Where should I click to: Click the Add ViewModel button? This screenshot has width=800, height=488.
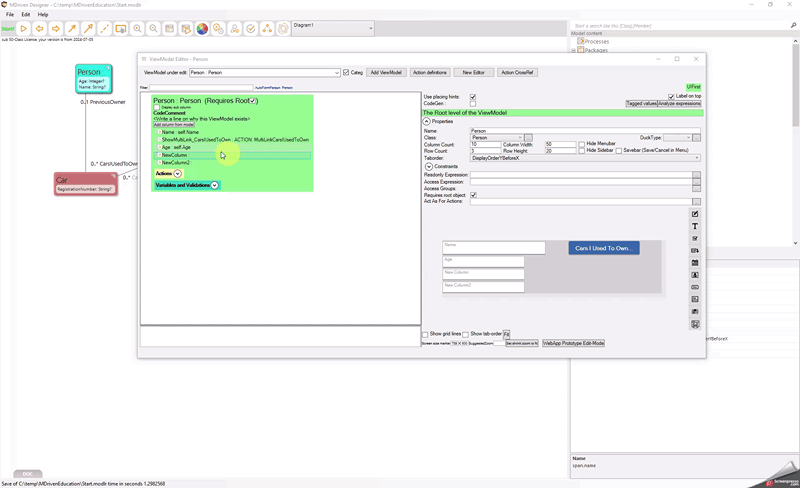[386, 73]
